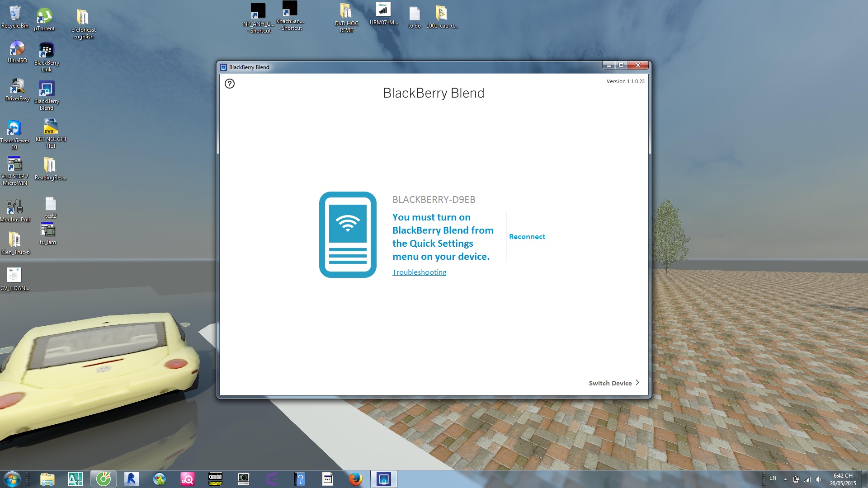The image size is (868, 488).
Task: Select the NP_ANH_C... Shortcut icon
Action: 259,18
